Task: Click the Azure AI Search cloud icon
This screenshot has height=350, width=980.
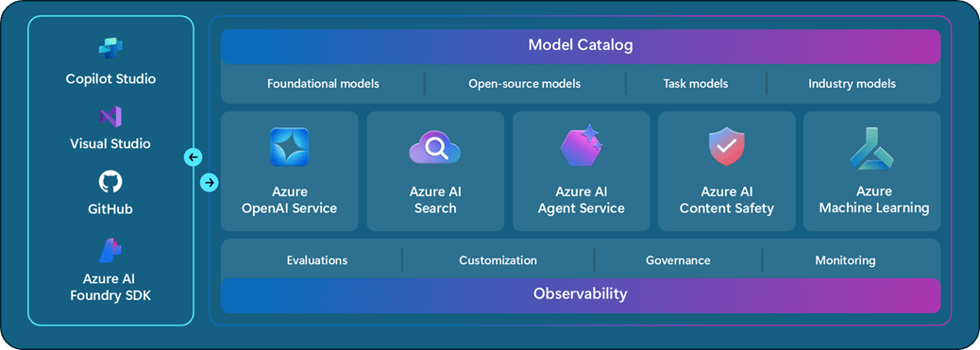Action: [x=435, y=149]
